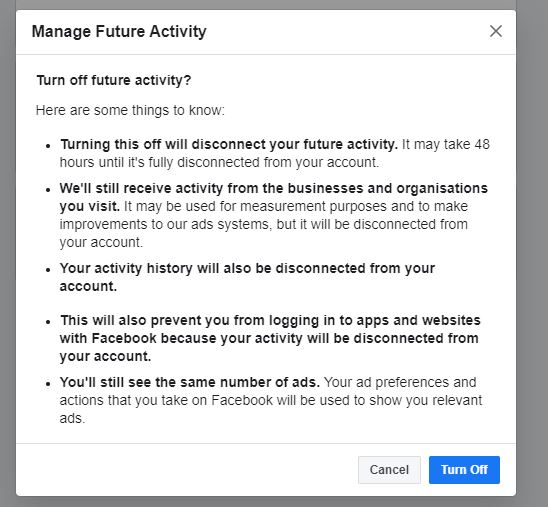Click 'You'll still see the same number of ads'

point(190,382)
